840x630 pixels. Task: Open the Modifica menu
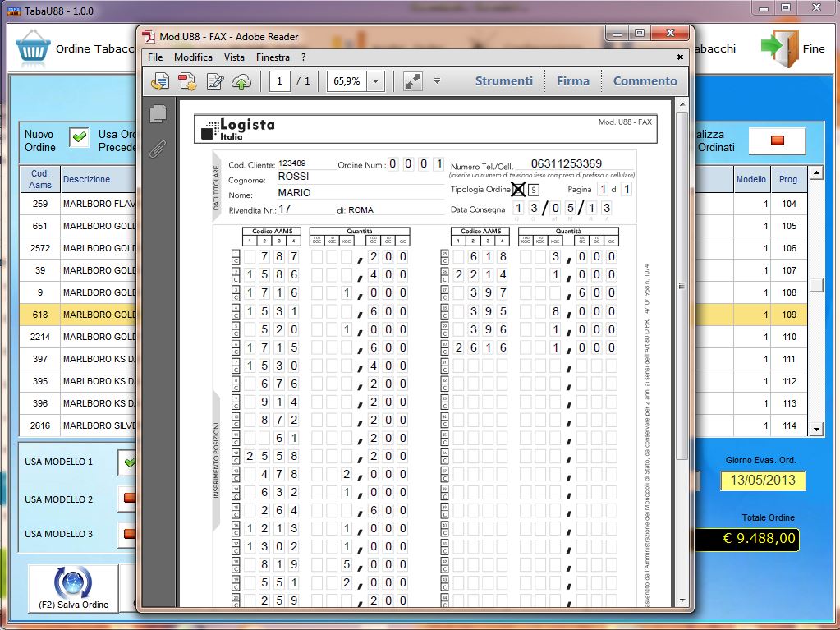tap(194, 57)
